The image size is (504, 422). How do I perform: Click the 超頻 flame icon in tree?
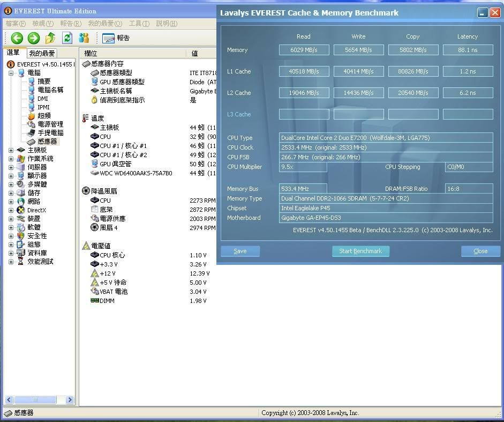pos(31,116)
